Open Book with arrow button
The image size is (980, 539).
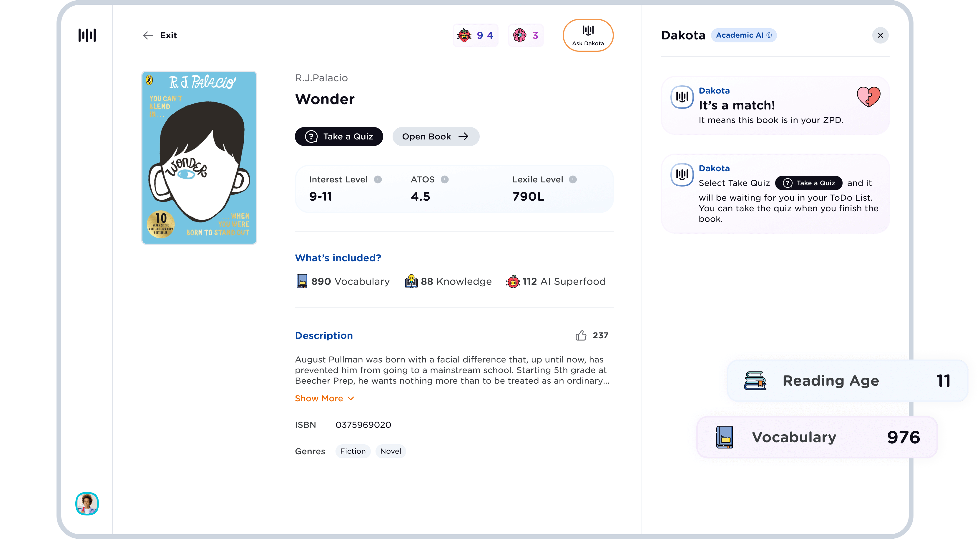436,136
